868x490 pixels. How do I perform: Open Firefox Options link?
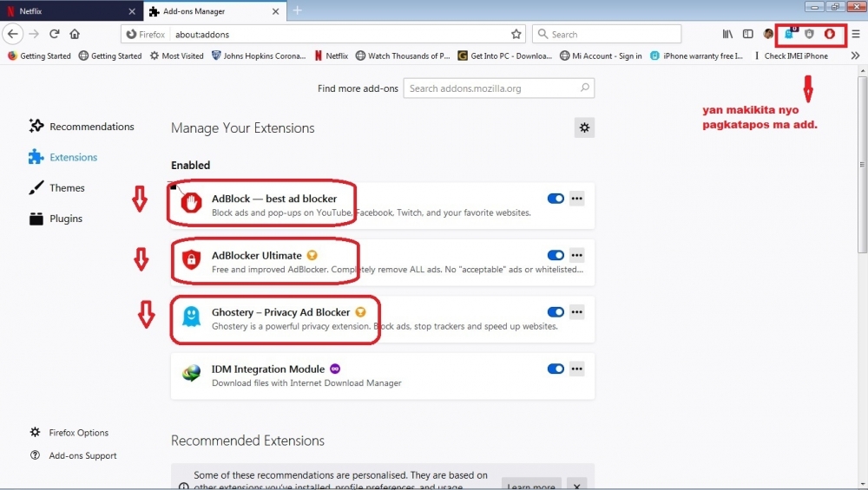(69, 433)
